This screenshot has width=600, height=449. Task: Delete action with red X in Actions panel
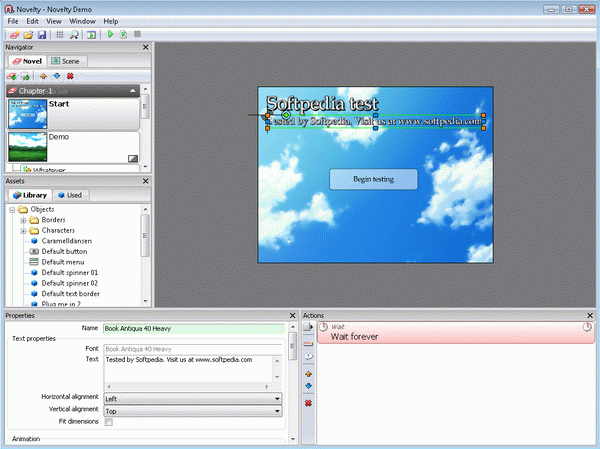pos(308,403)
